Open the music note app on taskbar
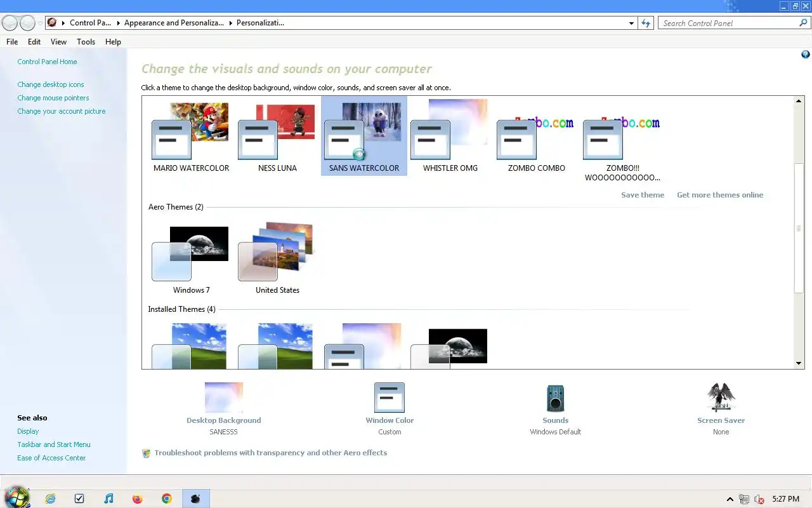 tap(108, 498)
